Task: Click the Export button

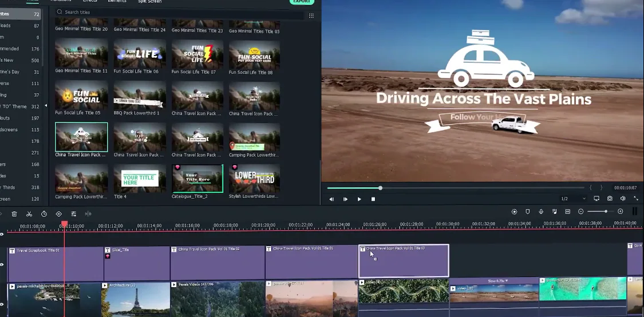Action: 302,2
